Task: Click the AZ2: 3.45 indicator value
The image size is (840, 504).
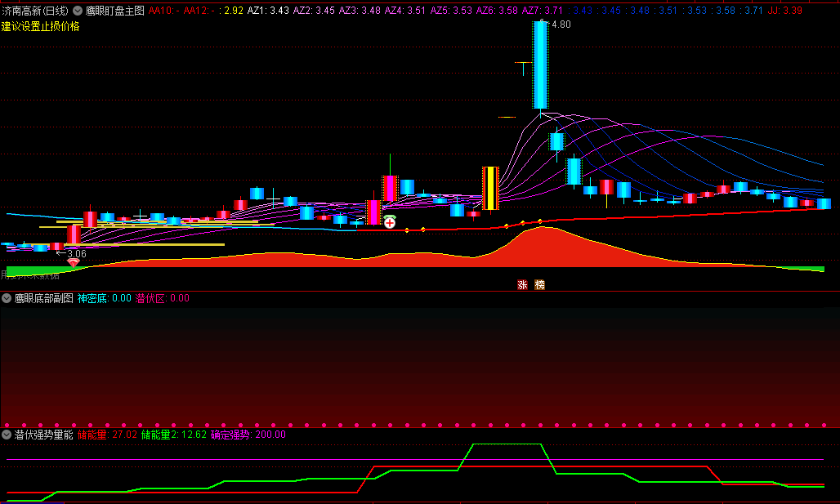Action: click(x=314, y=11)
